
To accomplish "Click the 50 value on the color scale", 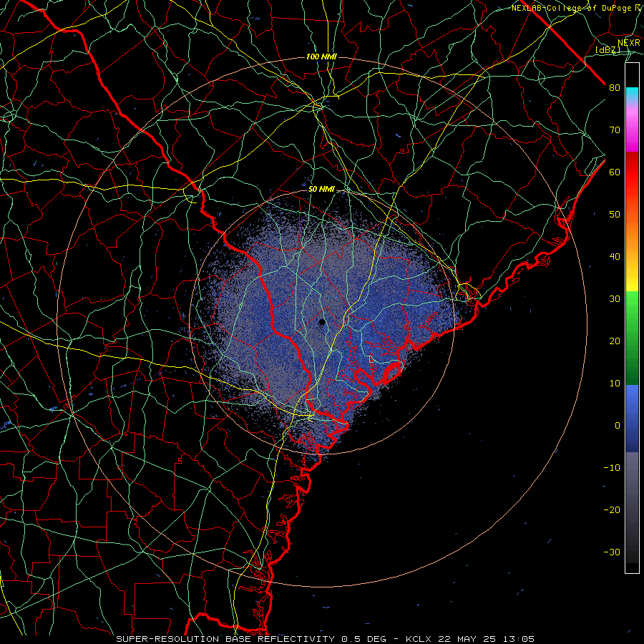I will point(615,215).
